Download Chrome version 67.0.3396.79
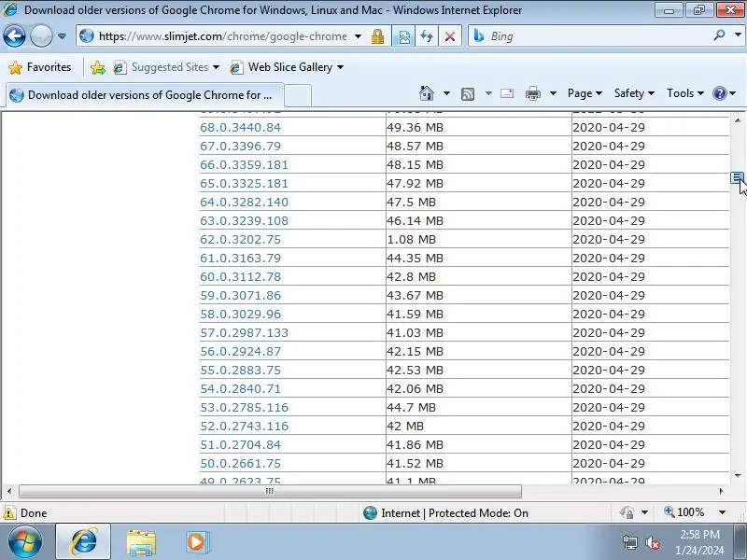The height and width of the screenshot is (560, 747). coord(240,147)
